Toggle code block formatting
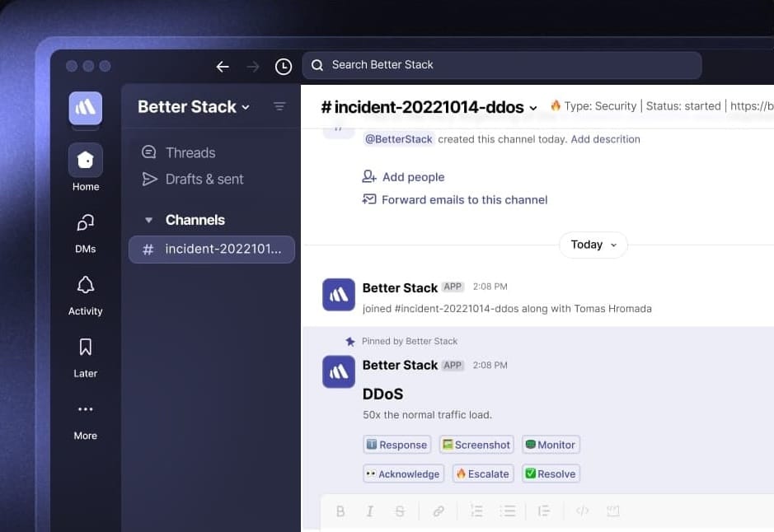This screenshot has height=532, width=774. [x=613, y=511]
